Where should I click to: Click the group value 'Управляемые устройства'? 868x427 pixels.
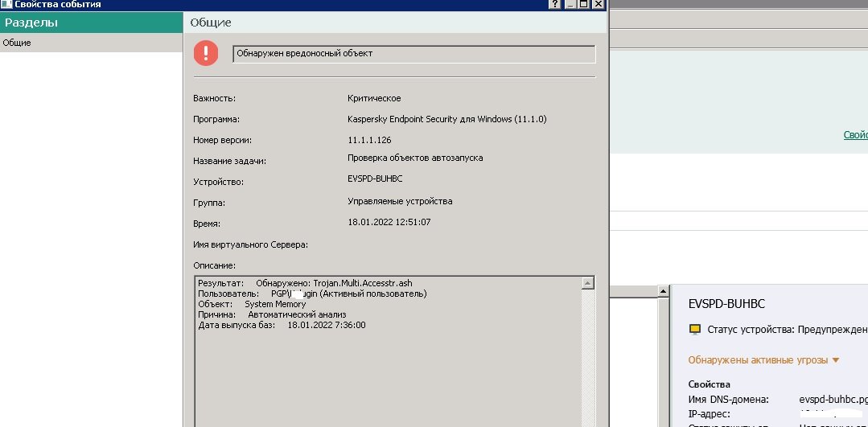click(400, 201)
